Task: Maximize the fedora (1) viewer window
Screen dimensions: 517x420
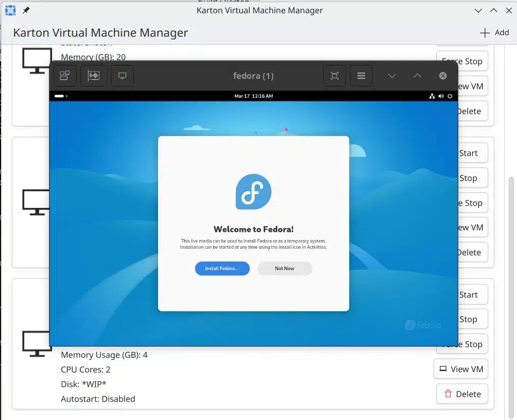Action: 417,76
